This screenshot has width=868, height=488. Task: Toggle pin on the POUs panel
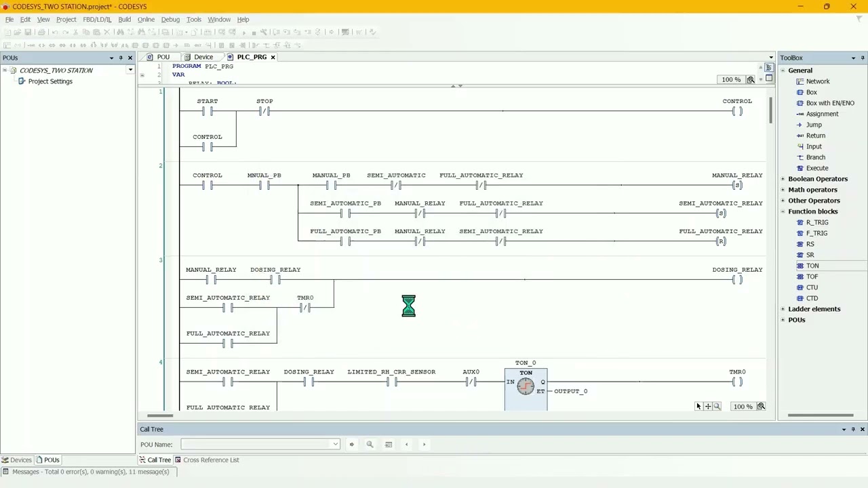(x=121, y=58)
